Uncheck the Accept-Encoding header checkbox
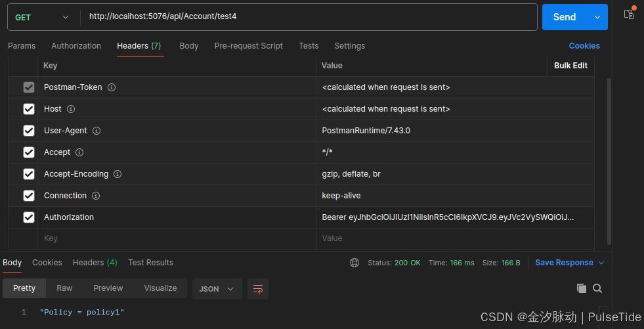This screenshot has width=644, height=329. [29, 174]
